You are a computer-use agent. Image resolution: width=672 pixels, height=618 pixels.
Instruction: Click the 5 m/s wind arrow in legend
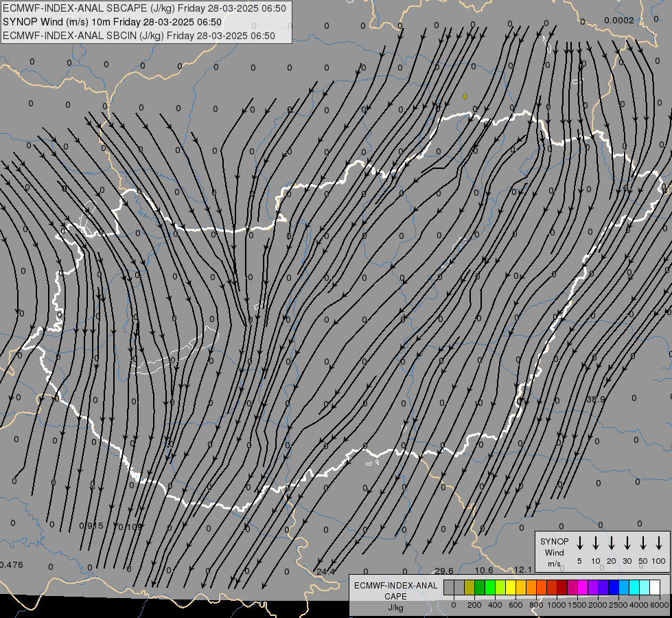(579, 543)
